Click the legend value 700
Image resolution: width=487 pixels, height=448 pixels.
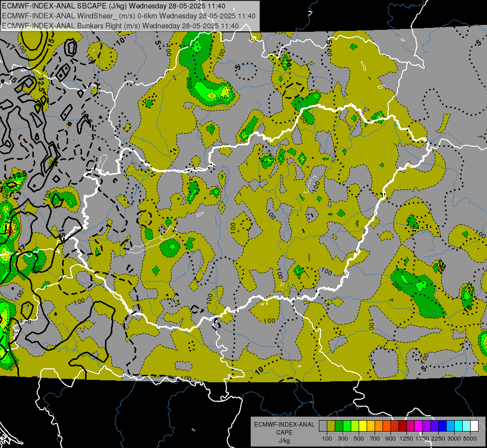pyautogui.click(x=375, y=439)
